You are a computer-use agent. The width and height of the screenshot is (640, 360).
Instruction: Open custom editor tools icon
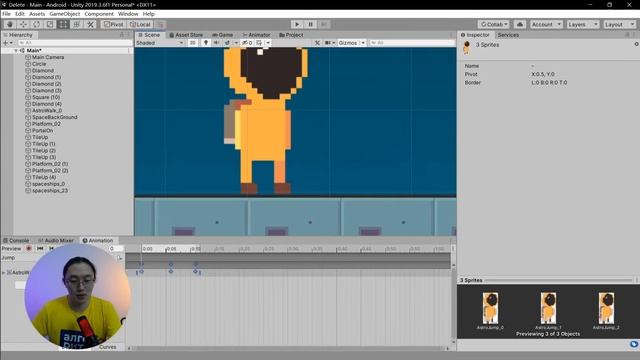click(x=90, y=24)
